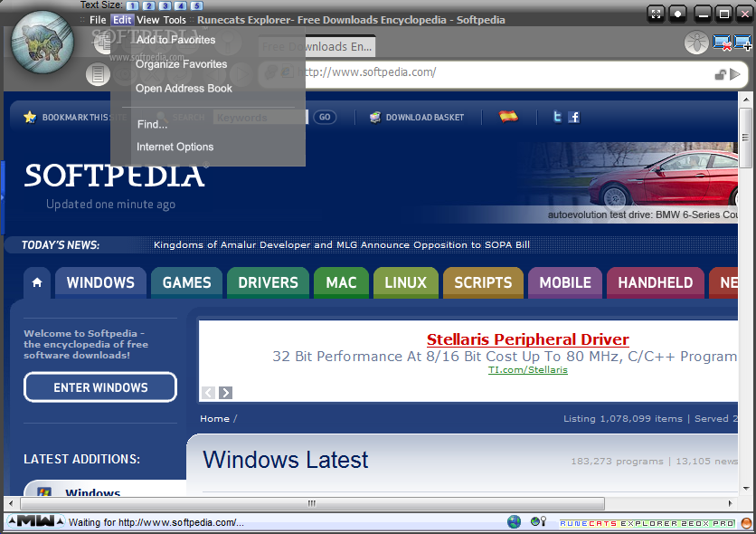The image size is (756, 534).
Task: Open the HANDHELD category tab
Action: (x=656, y=282)
